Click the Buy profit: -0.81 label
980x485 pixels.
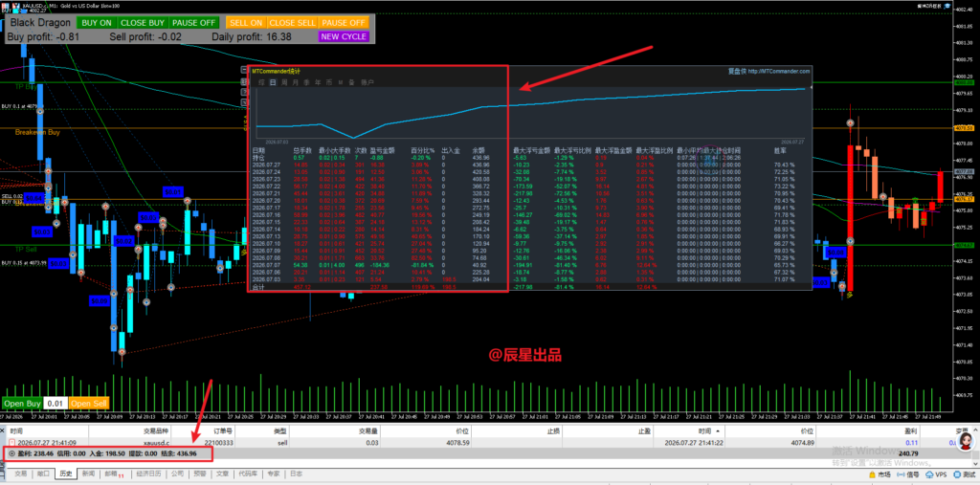43,37
